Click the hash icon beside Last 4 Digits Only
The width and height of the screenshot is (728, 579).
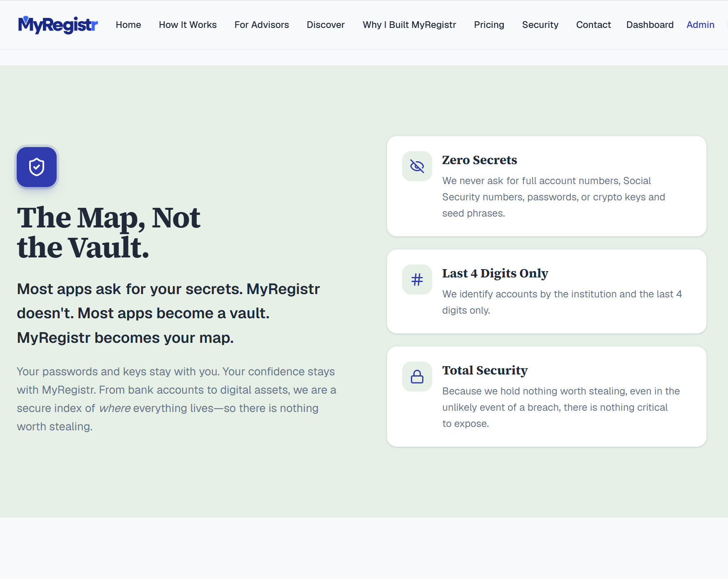(417, 280)
